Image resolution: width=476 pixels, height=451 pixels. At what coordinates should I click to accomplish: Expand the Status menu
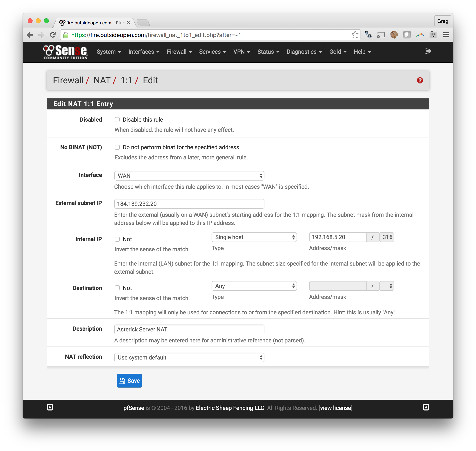[x=268, y=52]
